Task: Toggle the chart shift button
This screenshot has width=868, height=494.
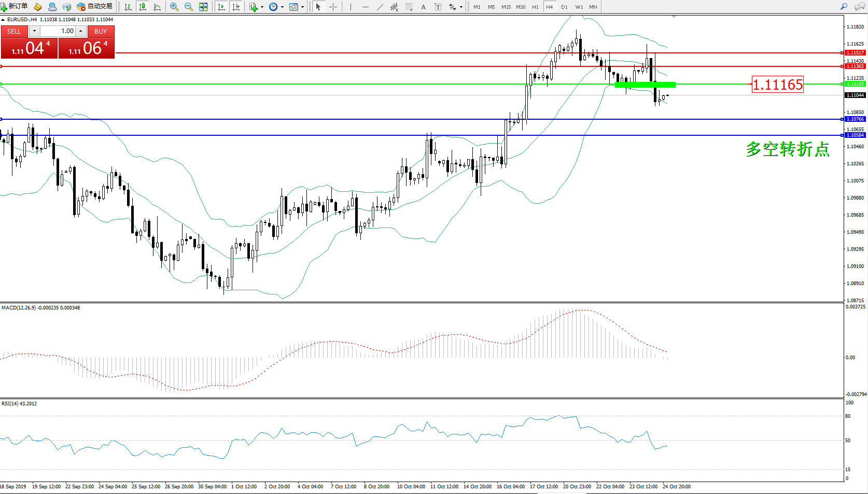Action: [x=236, y=7]
